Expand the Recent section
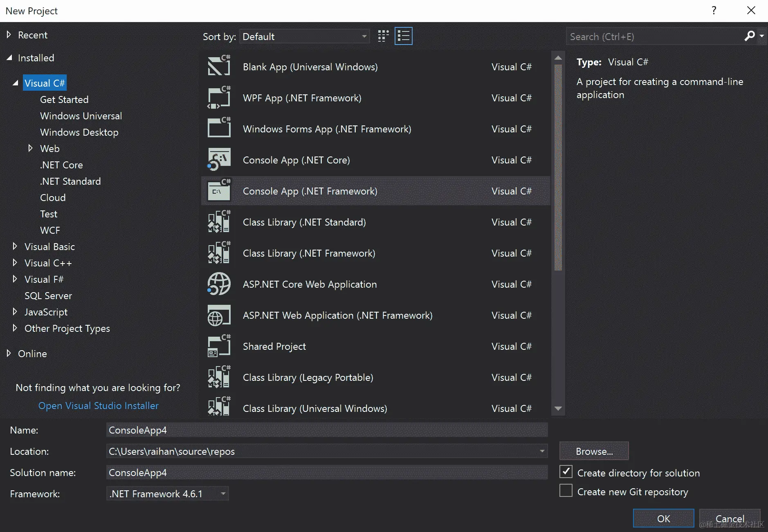The width and height of the screenshot is (768, 532). (x=9, y=35)
